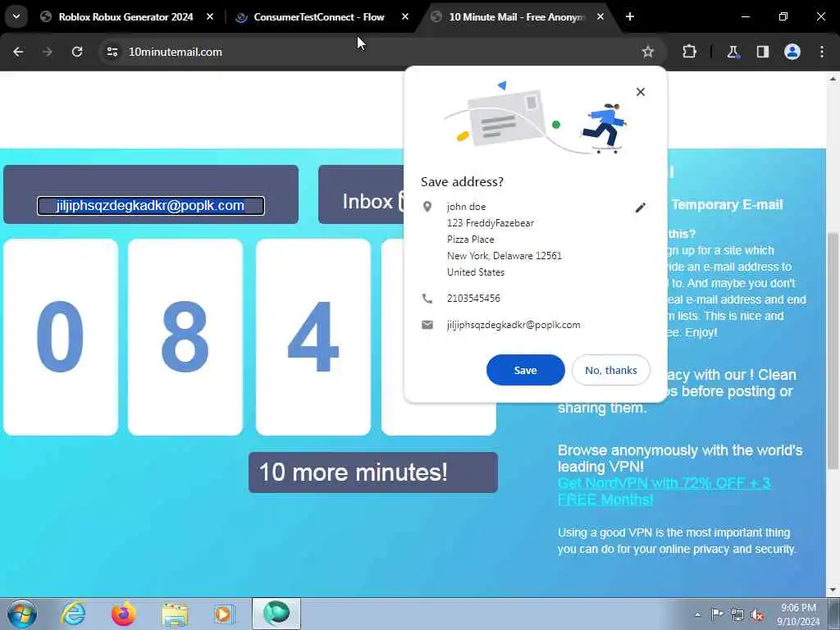840x630 pixels.
Task: Close the Roblox Robux Generator tab
Action: (210, 17)
